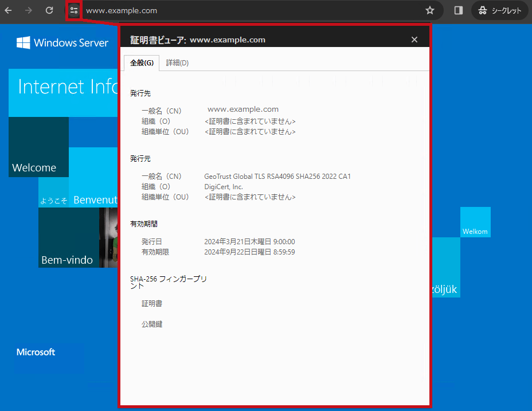Viewport: 532px width, 411px height.
Task: Click the expiry date 2024年9月22日日曜日 8:59:59
Action: (x=249, y=252)
